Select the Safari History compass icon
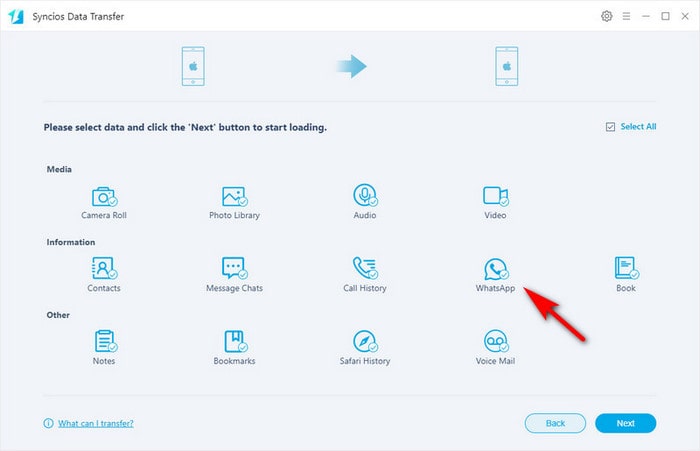The image size is (700, 451). coord(365,341)
